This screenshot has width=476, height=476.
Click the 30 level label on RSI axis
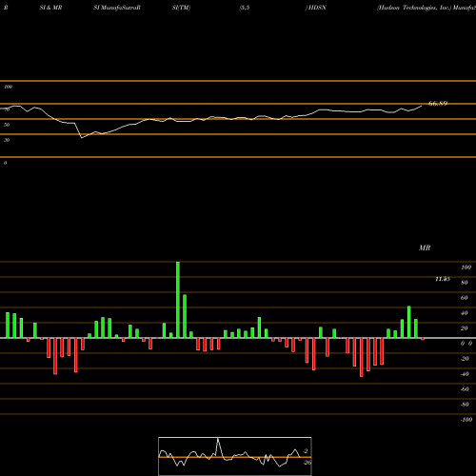point(7,140)
